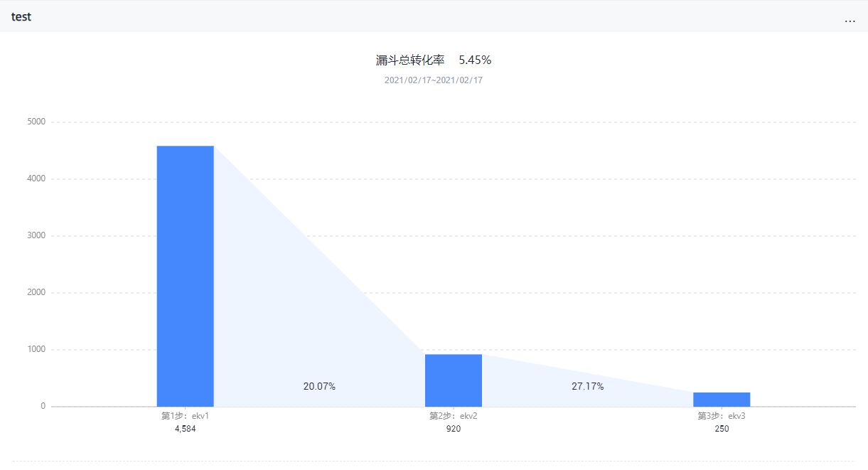868x470 pixels.
Task: Click the small blue bar for ekv3
Action: pos(722,399)
